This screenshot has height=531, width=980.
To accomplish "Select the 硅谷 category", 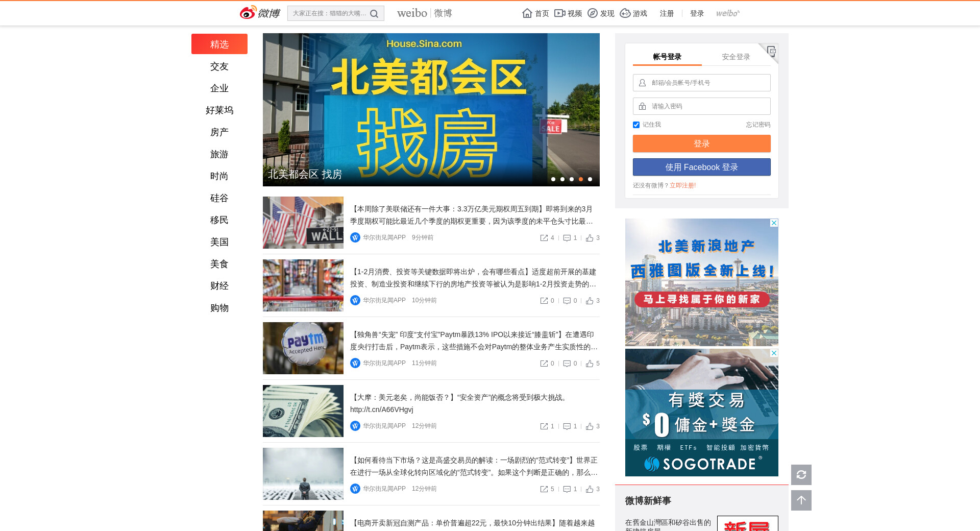I will coord(219,198).
